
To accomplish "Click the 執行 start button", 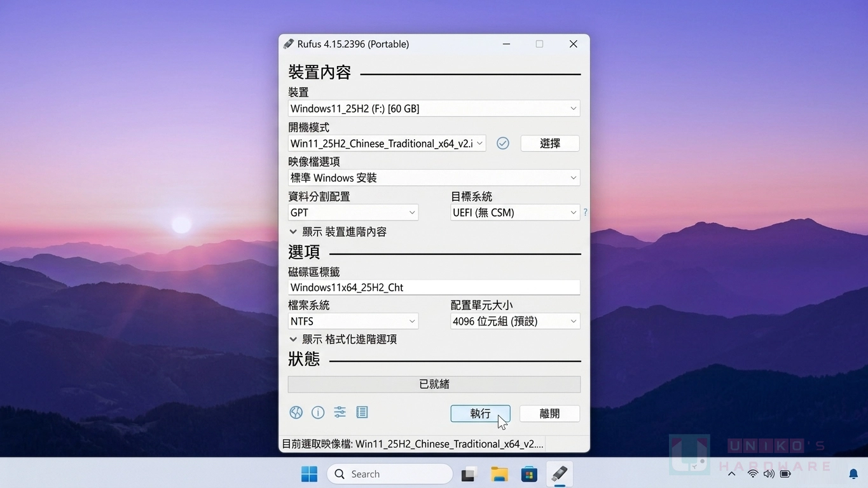I will 481,414.
